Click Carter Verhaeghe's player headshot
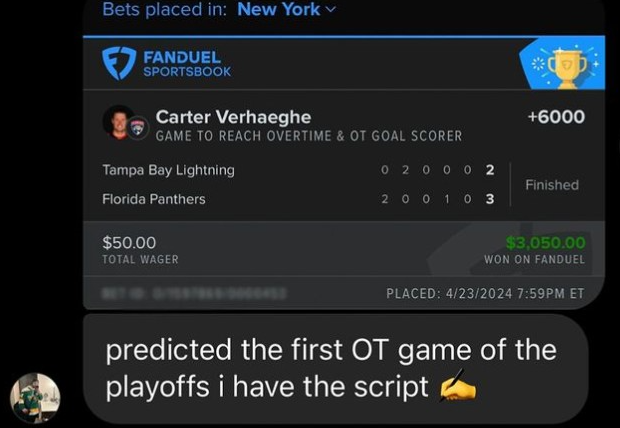This screenshot has height=428, width=620. [x=119, y=122]
